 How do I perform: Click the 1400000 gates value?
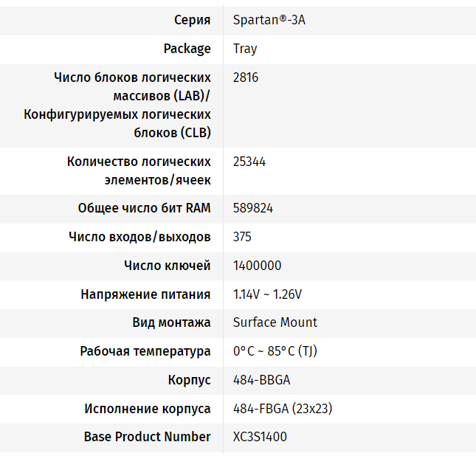coord(257,266)
